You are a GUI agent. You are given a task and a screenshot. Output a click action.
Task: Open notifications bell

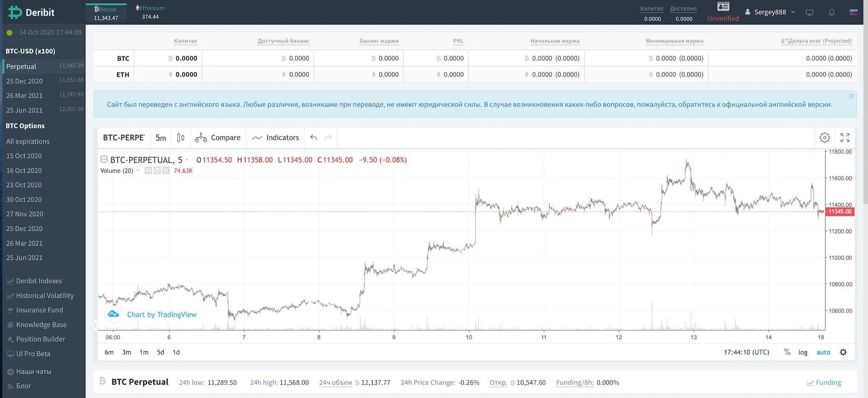(831, 12)
